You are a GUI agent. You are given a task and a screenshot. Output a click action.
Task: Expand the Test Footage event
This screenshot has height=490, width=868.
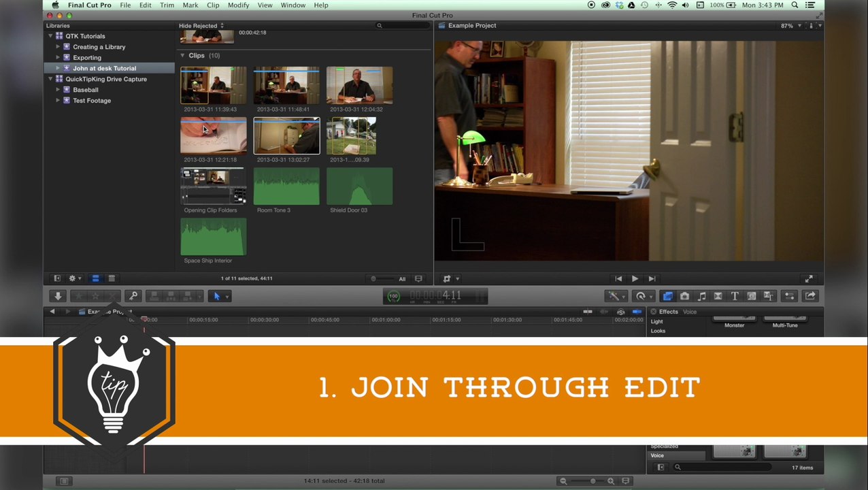point(59,101)
